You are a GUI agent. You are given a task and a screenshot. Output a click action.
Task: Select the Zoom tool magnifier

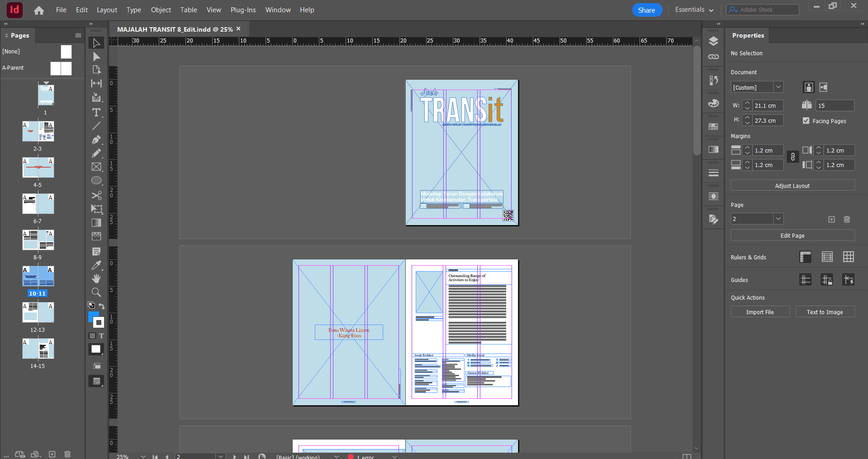tap(96, 292)
